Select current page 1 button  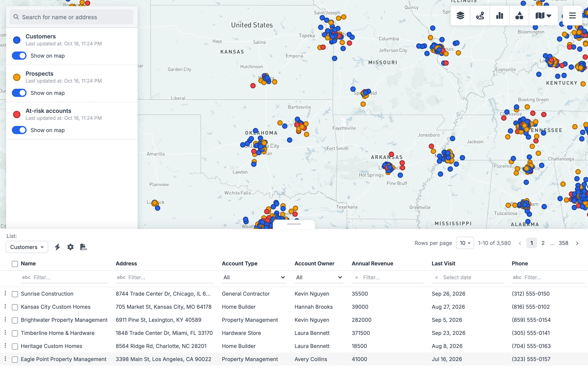pyautogui.click(x=532, y=243)
